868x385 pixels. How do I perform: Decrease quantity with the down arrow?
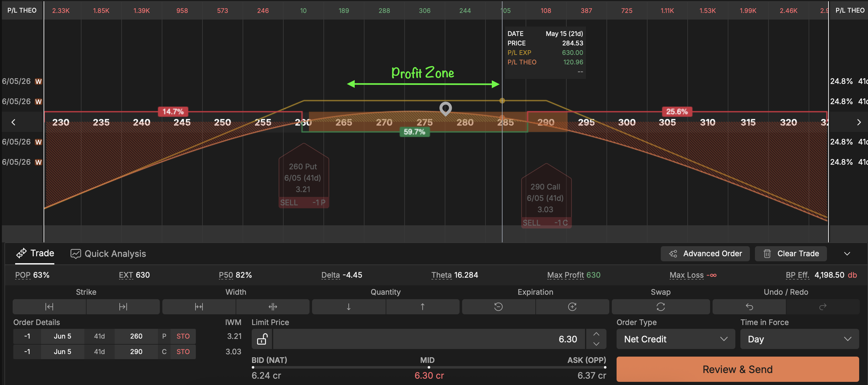coord(348,307)
